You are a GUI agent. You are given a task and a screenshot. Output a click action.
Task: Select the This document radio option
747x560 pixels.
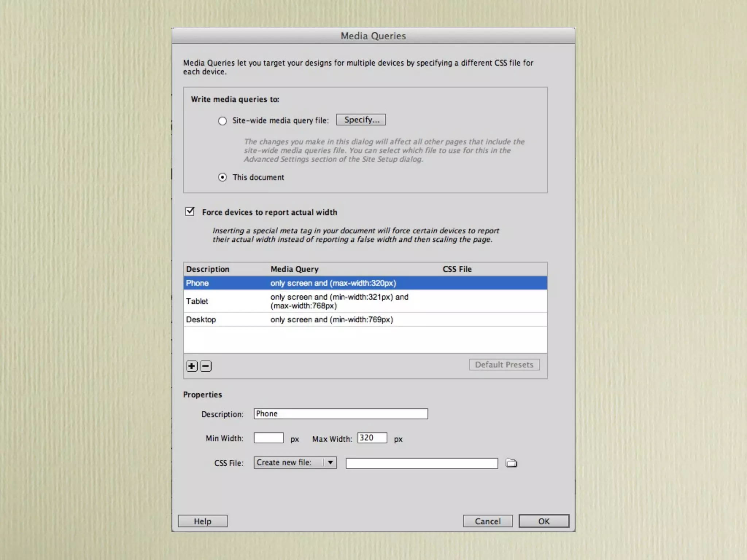[222, 178]
